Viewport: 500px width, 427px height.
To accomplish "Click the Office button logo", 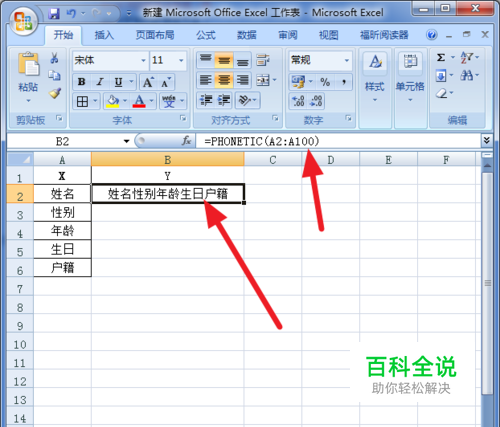I will (23, 21).
